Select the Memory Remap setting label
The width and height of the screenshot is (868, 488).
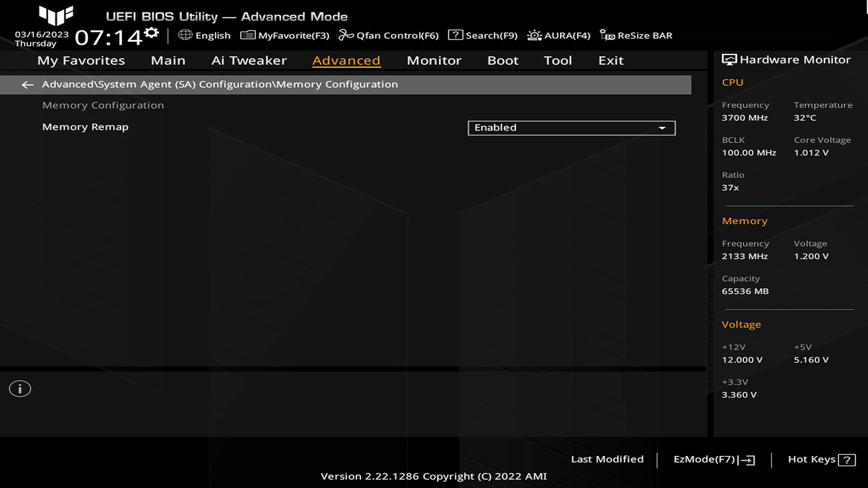[x=85, y=127]
